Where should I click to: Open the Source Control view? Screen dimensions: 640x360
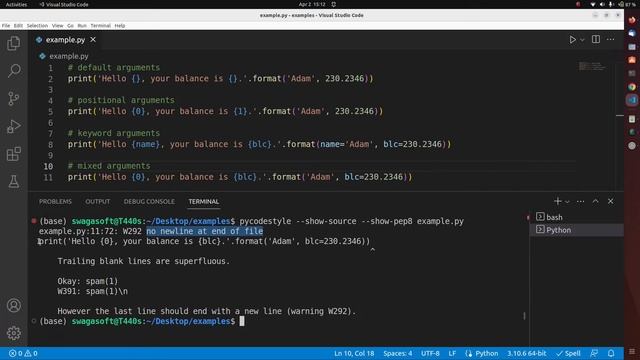click(13, 98)
